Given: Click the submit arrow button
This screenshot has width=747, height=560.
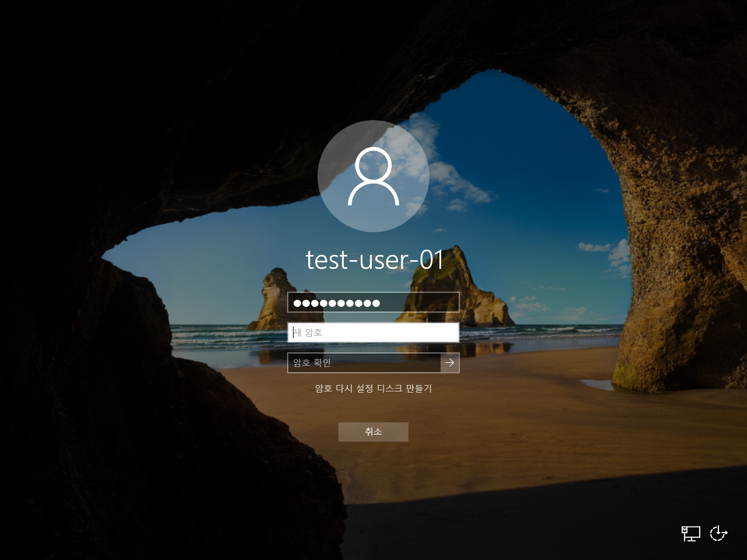Looking at the screenshot, I should click(x=450, y=363).
